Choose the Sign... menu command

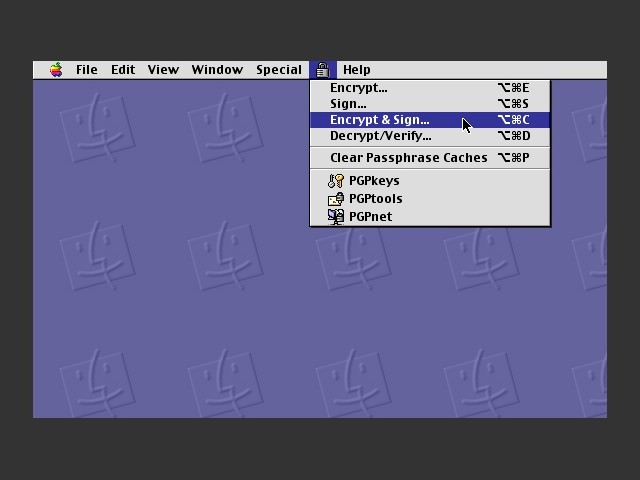pos(430,104)
